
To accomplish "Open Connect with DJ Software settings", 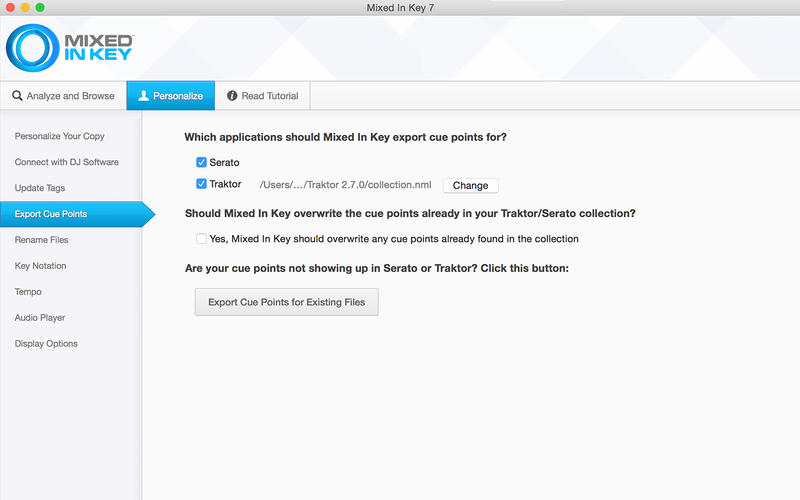I will coord(66,162).
